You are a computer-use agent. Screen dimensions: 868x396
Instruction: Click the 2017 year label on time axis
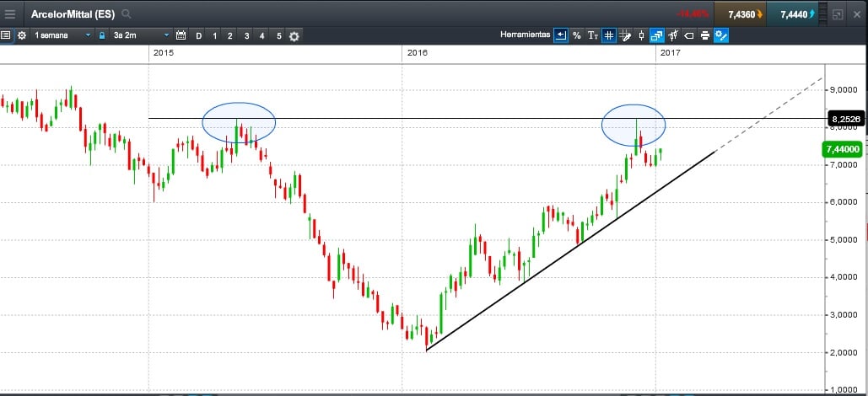point(671,52)
